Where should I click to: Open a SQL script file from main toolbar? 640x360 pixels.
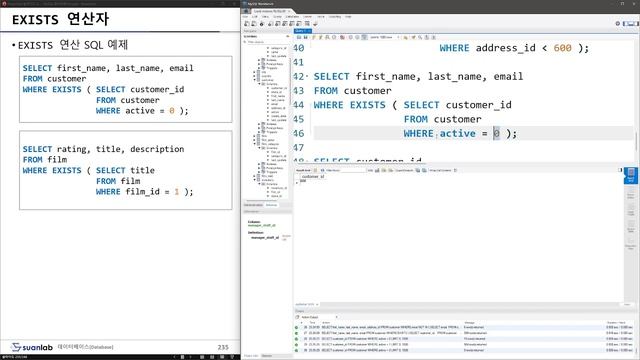click(x=253, y=24)
